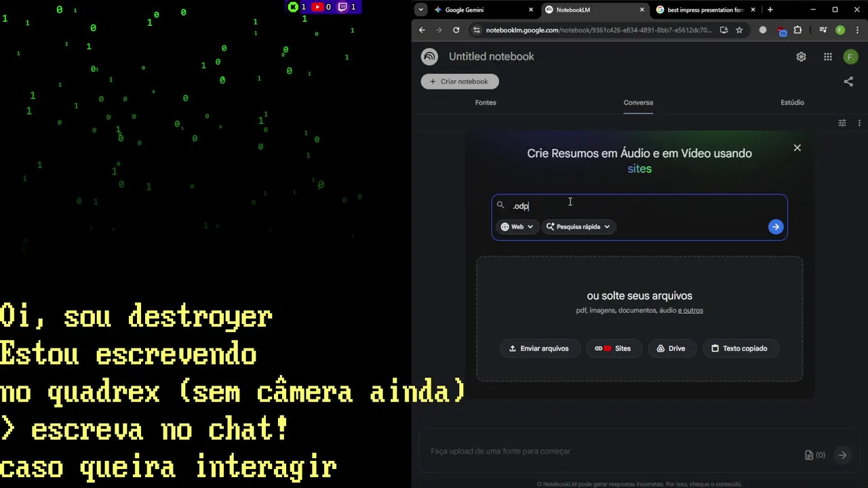Open the Google apps grid
This screenshot has height=488, width=868.
(828, 57)
